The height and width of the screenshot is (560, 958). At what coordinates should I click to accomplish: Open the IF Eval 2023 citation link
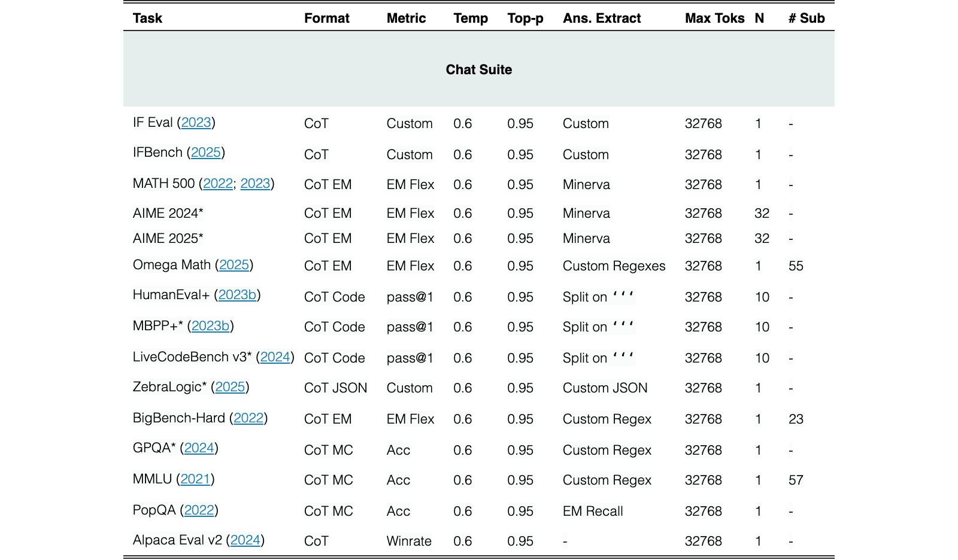196,123
